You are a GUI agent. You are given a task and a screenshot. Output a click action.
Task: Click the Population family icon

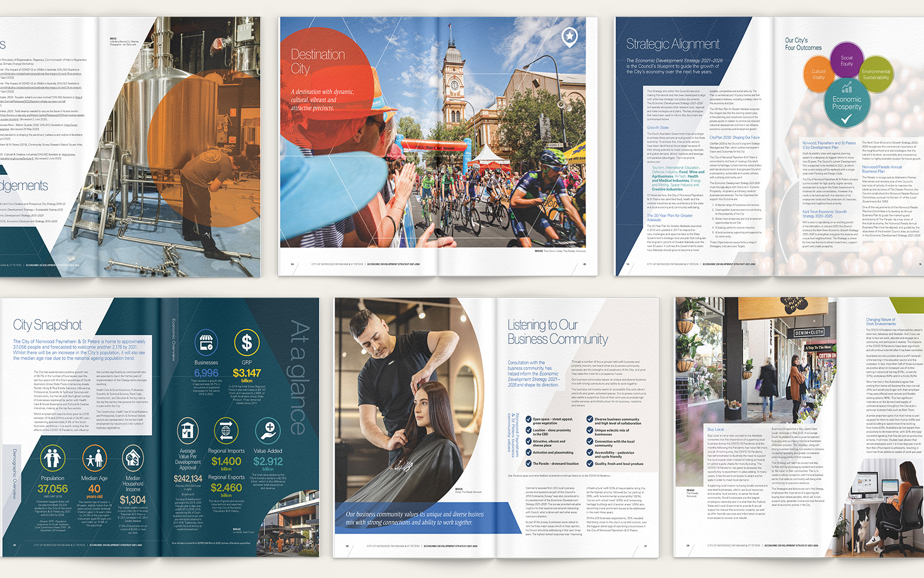point(53,459)
